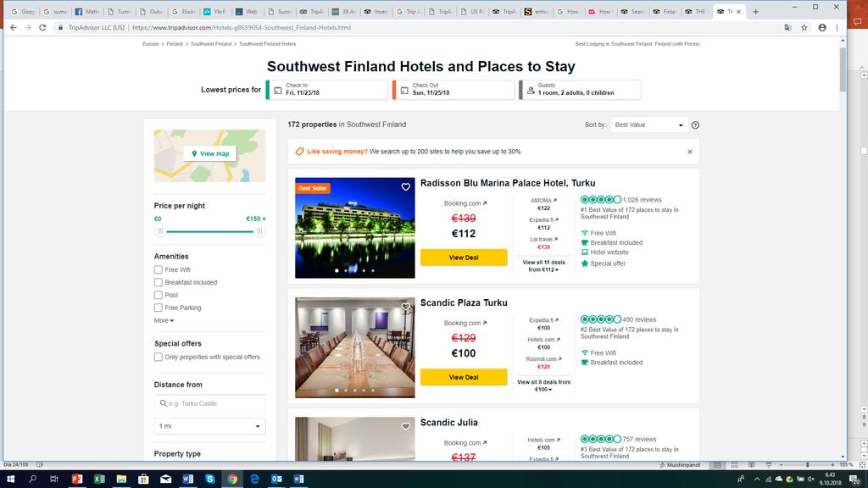Save Scandic Plaza Turku with heart icon
Screen dimensions: 868x488
pos(406,307)
